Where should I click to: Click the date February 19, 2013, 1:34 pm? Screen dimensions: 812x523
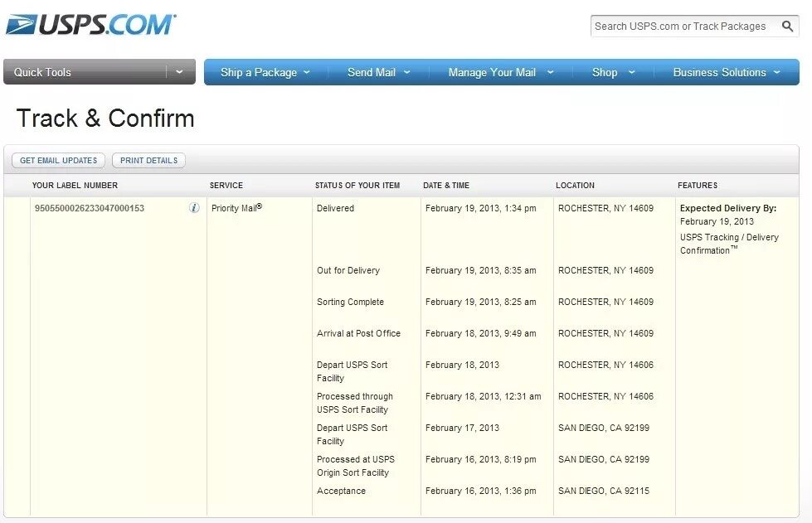[x=480, y=209]
